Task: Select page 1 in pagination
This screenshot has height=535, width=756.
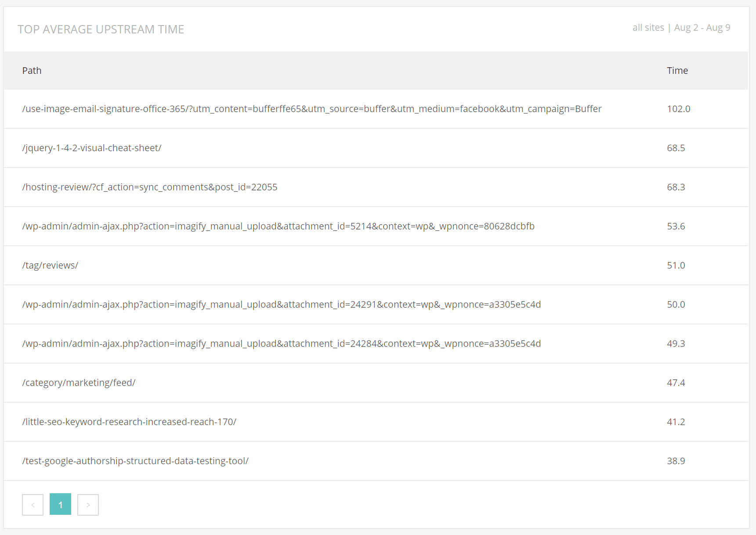Action: click(x=60, y=505)
